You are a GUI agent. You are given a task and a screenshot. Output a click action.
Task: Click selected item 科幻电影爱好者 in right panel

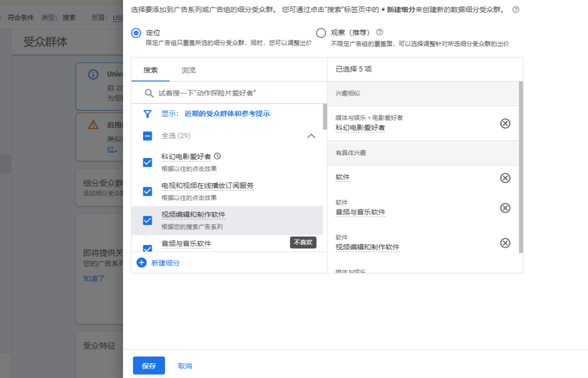360,128
